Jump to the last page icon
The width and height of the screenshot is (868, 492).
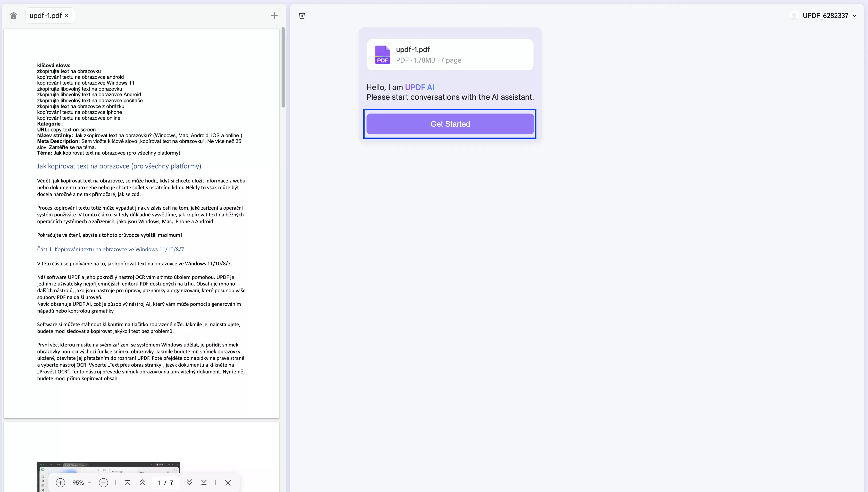(x=204, y=483)
